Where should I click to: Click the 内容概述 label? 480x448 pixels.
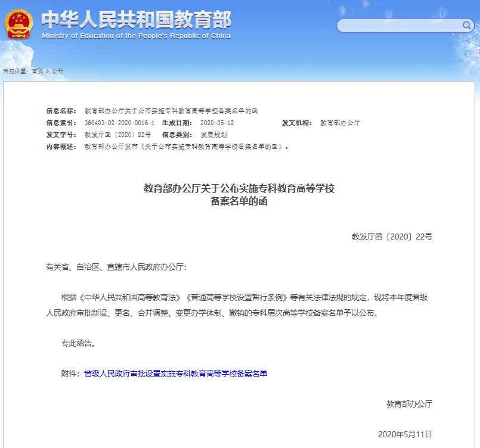coord(61,147)
